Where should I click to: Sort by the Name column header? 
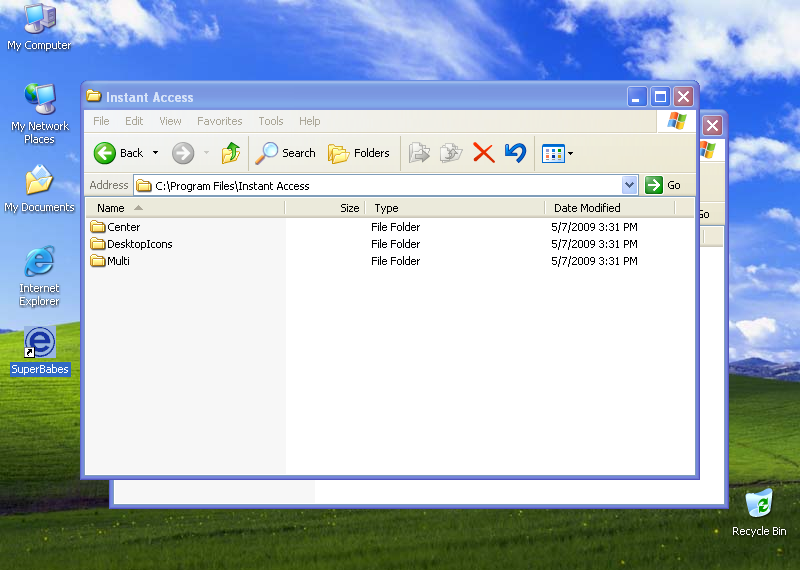point(185,208)
